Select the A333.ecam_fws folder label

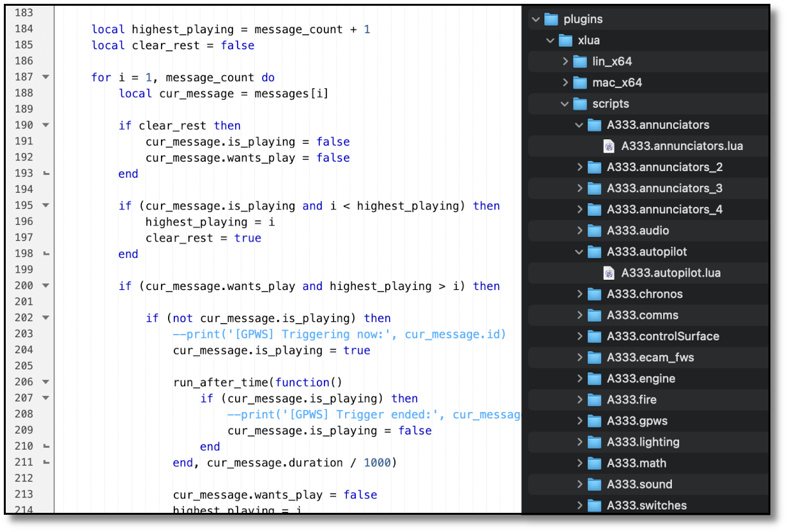click(650, 357)
